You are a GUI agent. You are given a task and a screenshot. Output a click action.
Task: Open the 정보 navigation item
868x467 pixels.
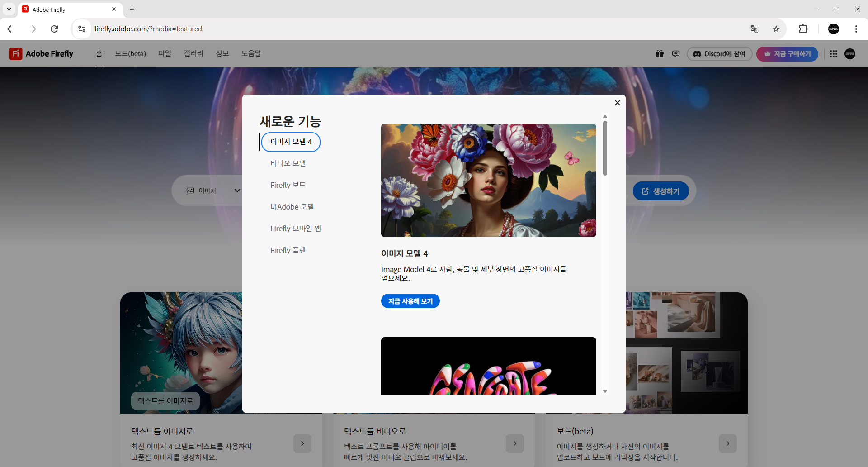point(222,53)
